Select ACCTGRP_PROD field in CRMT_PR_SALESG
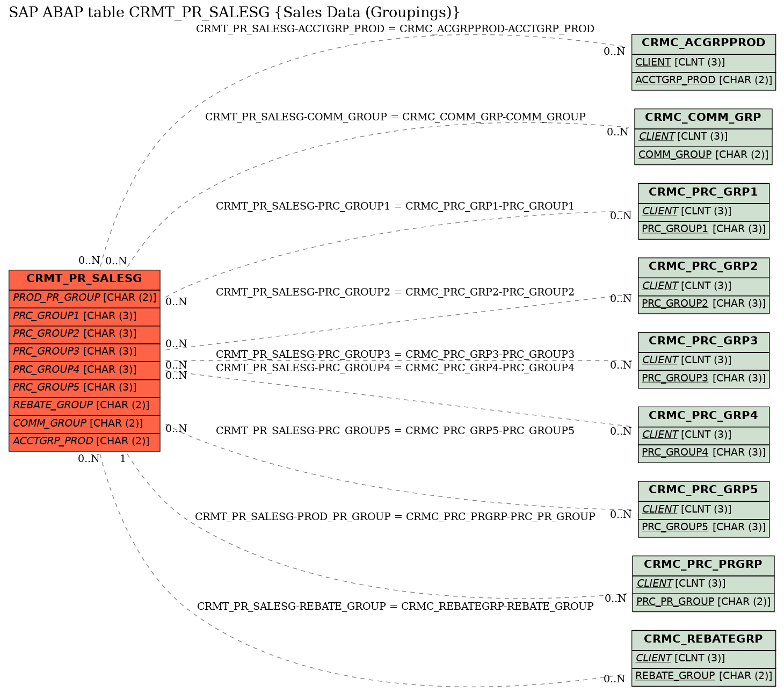 click(x=84, y=442)
